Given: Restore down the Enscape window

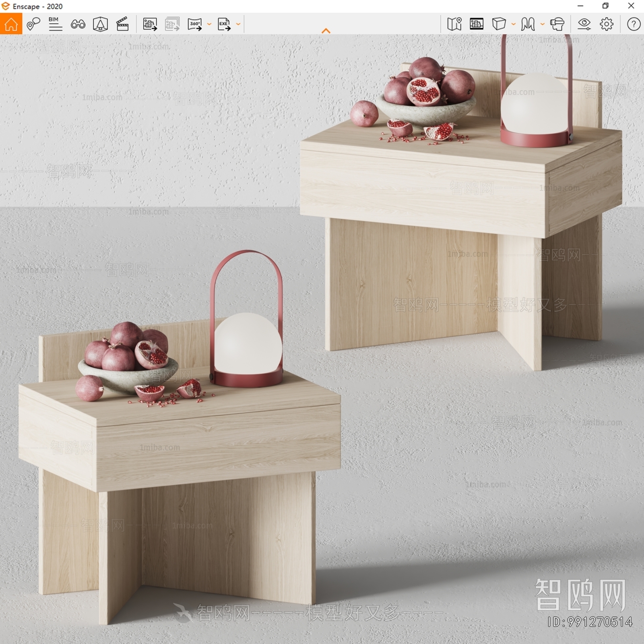Looking at the screenshot, I should 605,6.
